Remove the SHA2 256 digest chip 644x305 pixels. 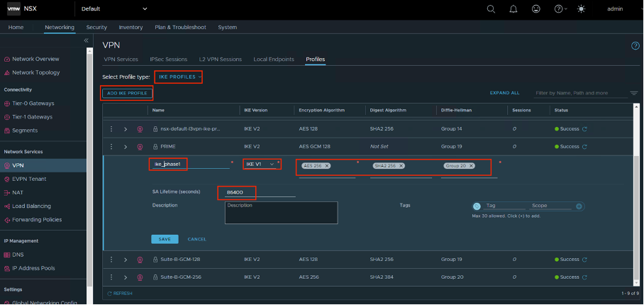[401, 165]
